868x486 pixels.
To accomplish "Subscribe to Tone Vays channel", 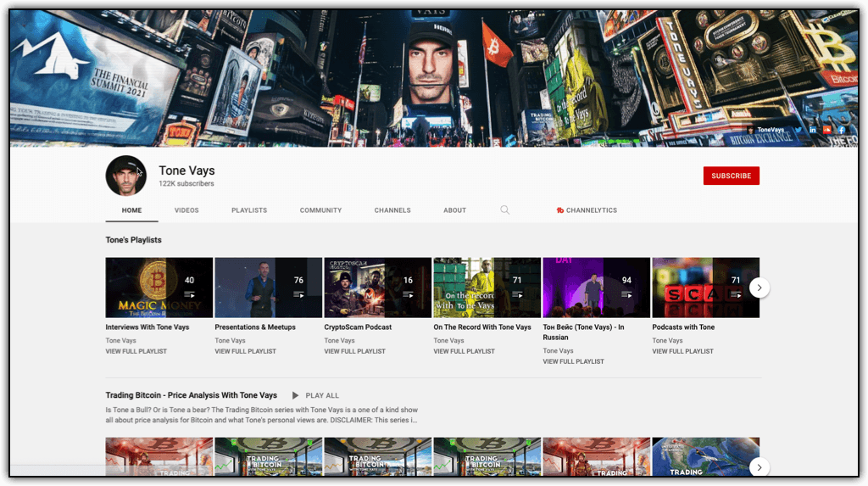I will 732,176.
